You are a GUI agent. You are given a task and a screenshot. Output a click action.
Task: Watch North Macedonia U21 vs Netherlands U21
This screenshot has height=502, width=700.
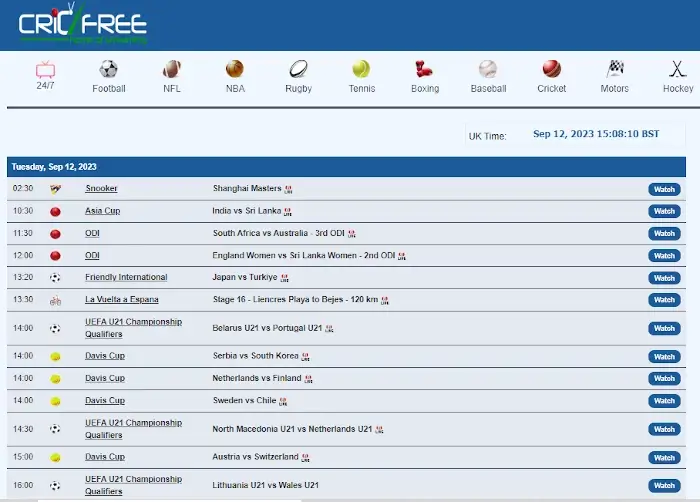pyautogui.click(x=664, y=429)
